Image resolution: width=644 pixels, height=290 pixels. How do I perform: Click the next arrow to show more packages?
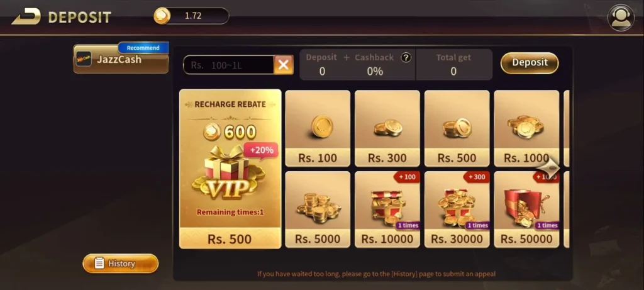(x=548, y=167)
